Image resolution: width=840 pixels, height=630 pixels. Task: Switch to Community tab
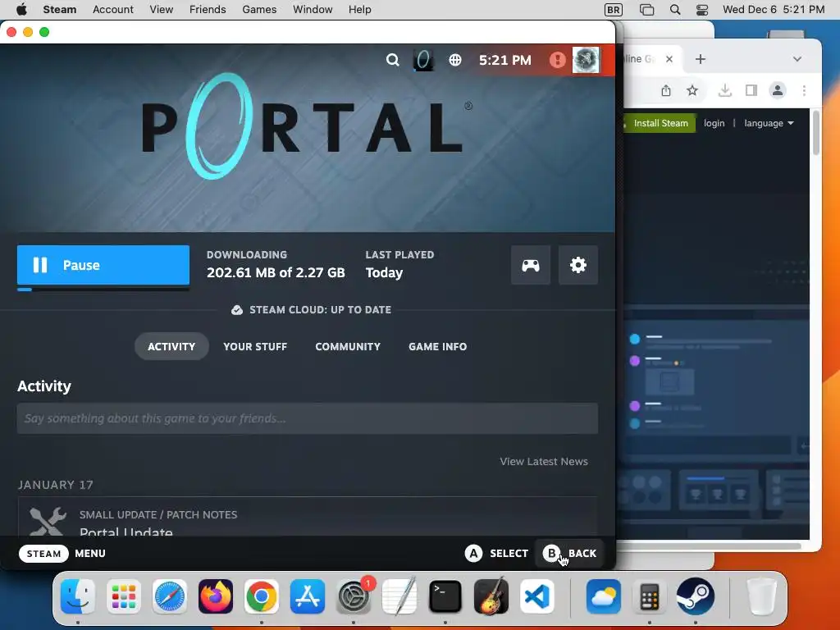[x=348, y=347]
